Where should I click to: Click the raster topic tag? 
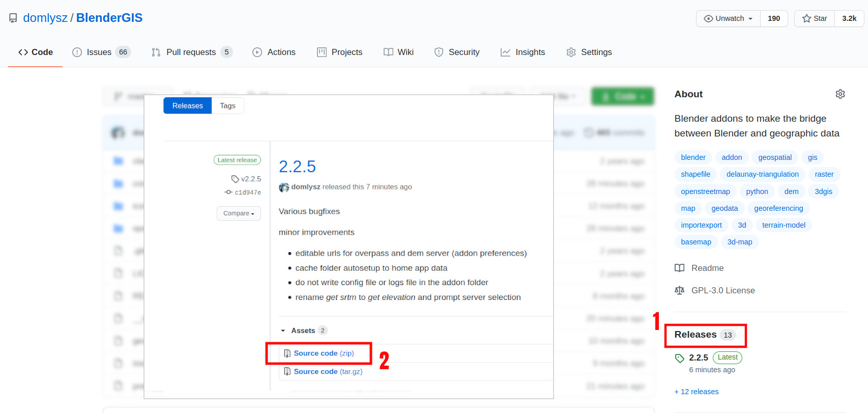[x=824, y=174]
